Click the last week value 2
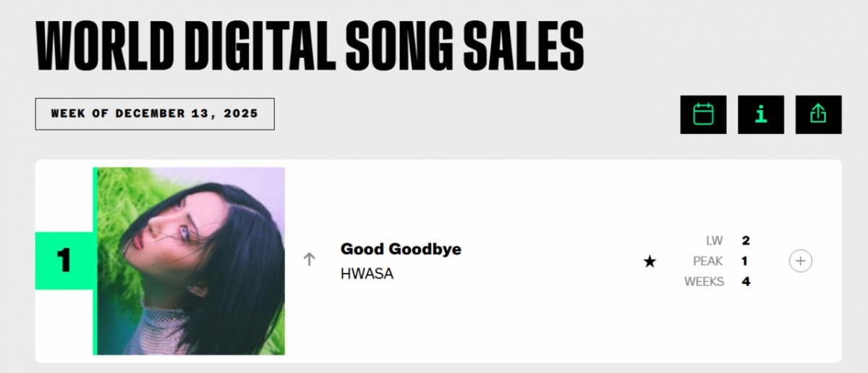868x373 pixels. [746, 240]
